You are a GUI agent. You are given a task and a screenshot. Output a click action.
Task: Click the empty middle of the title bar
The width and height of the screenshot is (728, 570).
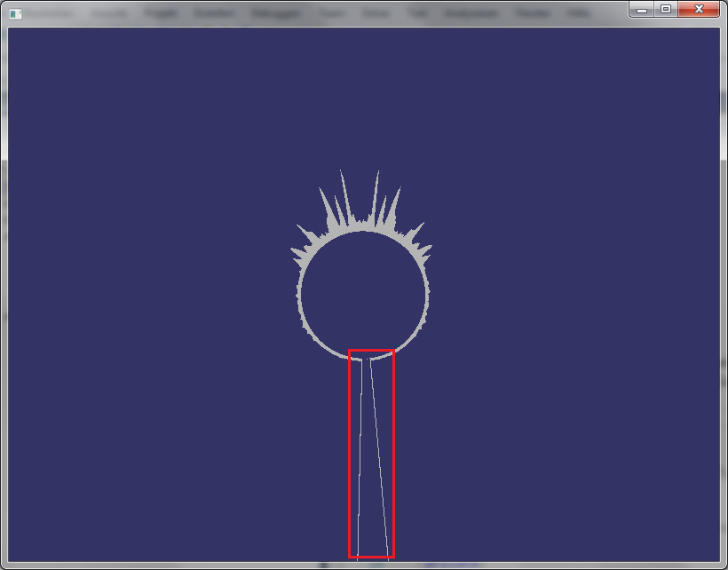click(x=355, y=13)
